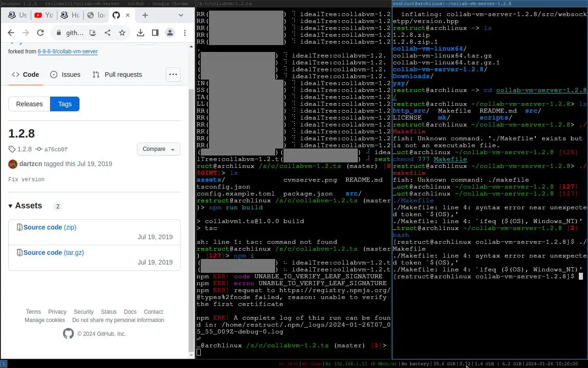The width and height of the screenshot is (588, 368).
Task: Open the footer Status link
Action: pyautogui.click(x=109, y=312)
